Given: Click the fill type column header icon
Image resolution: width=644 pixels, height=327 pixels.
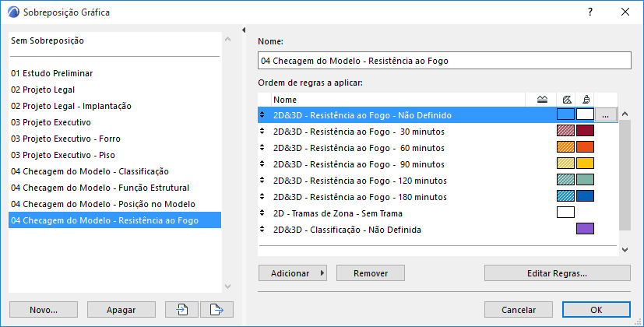Looking at the screenshot, I should tap(566, 100).
